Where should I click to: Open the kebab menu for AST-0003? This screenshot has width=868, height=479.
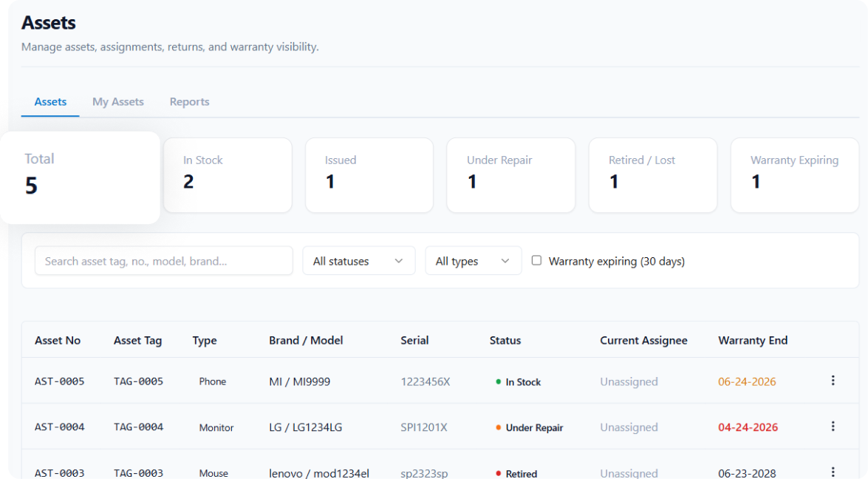[x=833, y=472]
